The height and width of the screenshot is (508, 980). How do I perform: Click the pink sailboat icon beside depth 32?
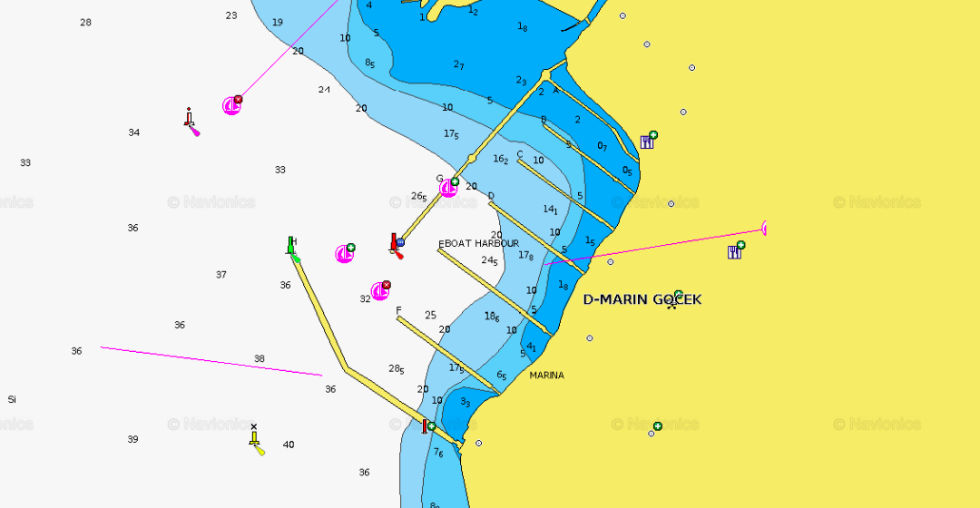click(380, 291)
